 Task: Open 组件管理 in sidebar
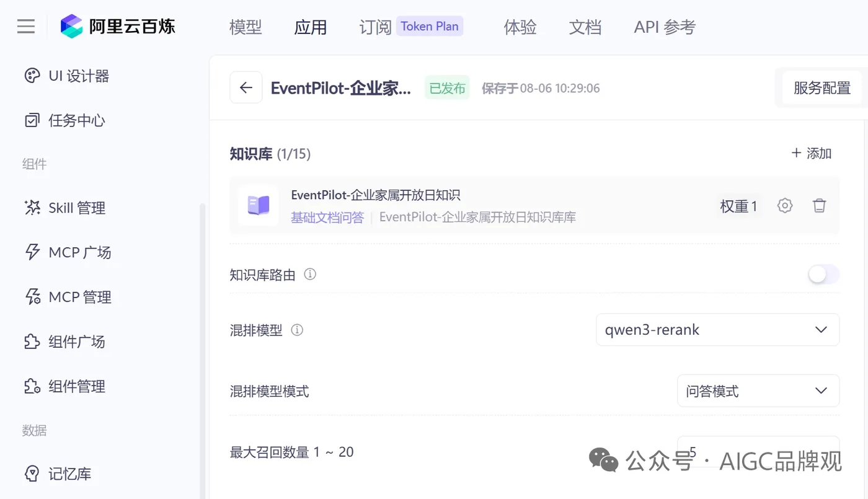pyautogui.click(x=64, y=386)
